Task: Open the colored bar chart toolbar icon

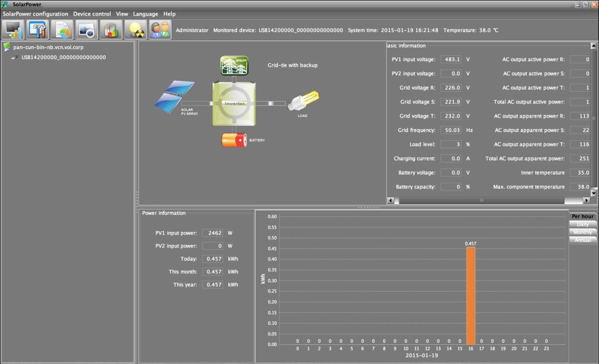Action: click(110, 30)
